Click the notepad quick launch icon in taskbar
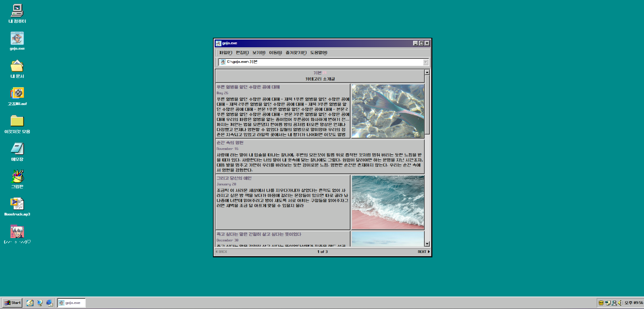The height and width of the screenshot is (309, 644). point(30,303)
